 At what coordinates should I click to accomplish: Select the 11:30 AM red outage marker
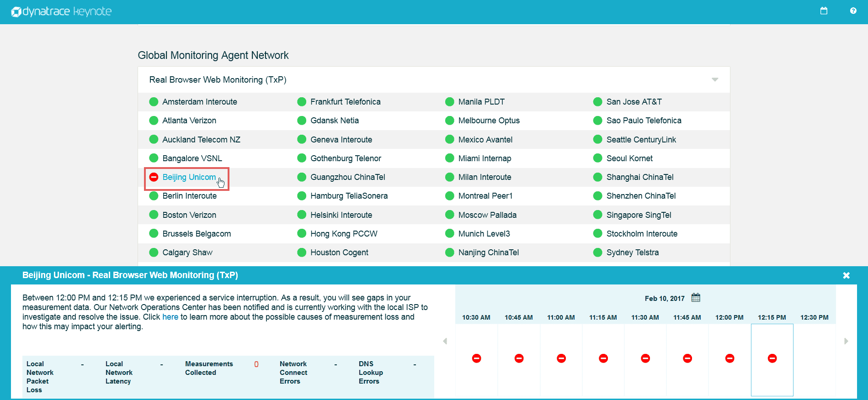(x=645, y=358)
